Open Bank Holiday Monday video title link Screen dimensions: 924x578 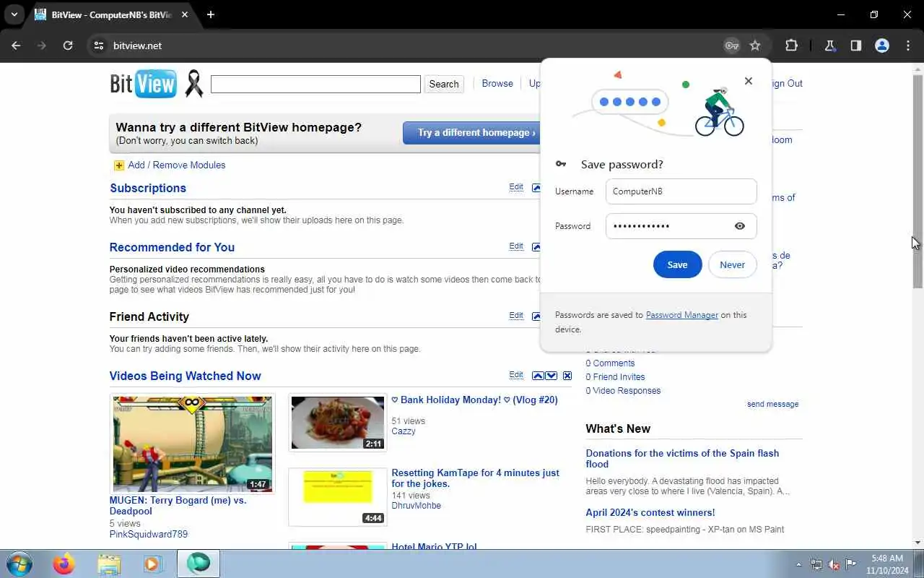pyautogui.click(x=474, y=400)
